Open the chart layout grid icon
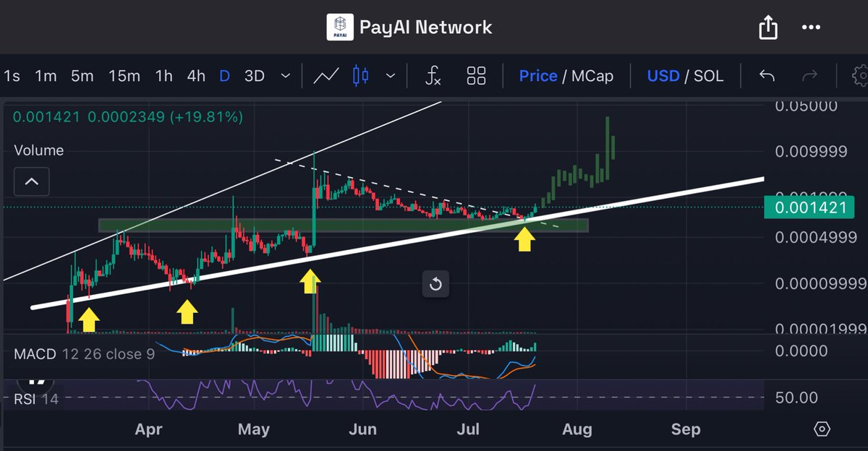Image resolution: width=868 pixels, height=451 pixels. (476, 76)
